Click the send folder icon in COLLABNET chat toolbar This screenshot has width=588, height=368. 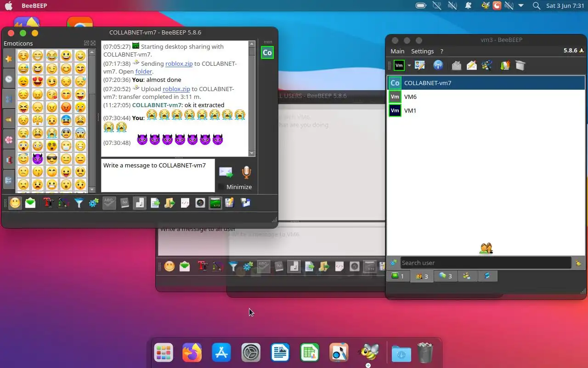pos(170,203)
